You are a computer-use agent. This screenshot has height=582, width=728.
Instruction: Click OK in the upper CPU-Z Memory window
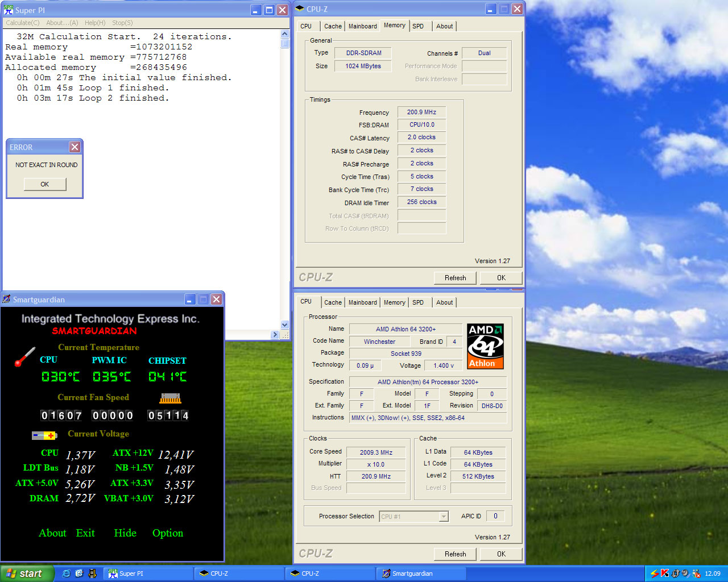coord(501,277)
